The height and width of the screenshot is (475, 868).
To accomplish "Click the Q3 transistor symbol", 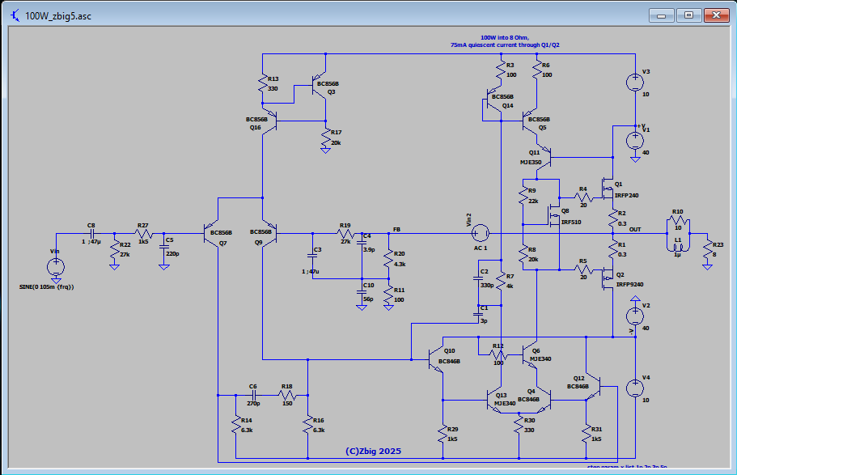I will (x=318, y=86).
